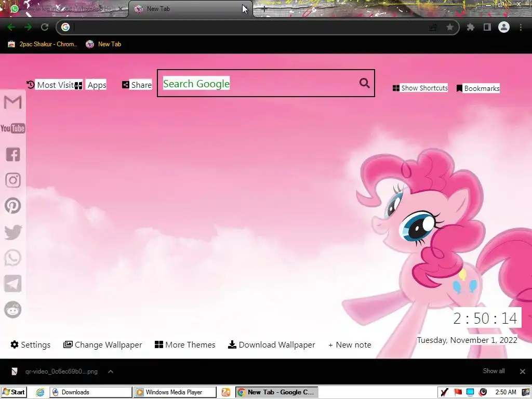This screenshot has height=399, width=532.
Task: Open a new browser tab with plus
Action: click(x=264, y=9)
